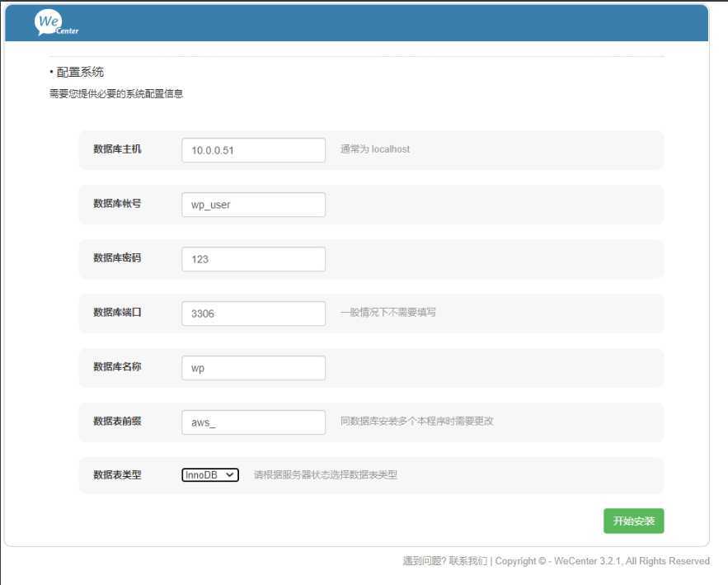Select the hint '同数据库安装多个本程序时需要更改'
Screen dimensions: 728x585
[x=416, y=421]
